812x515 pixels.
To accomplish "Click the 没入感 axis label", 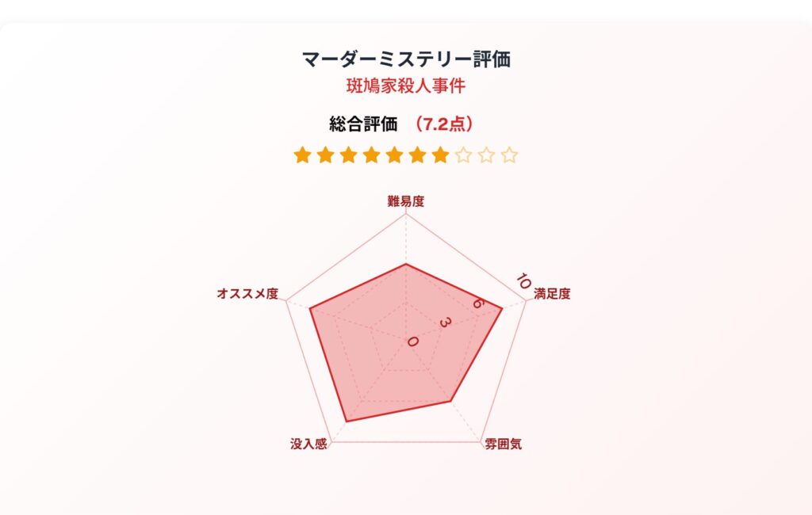I will pyautogui.click(x=308, y=444).
